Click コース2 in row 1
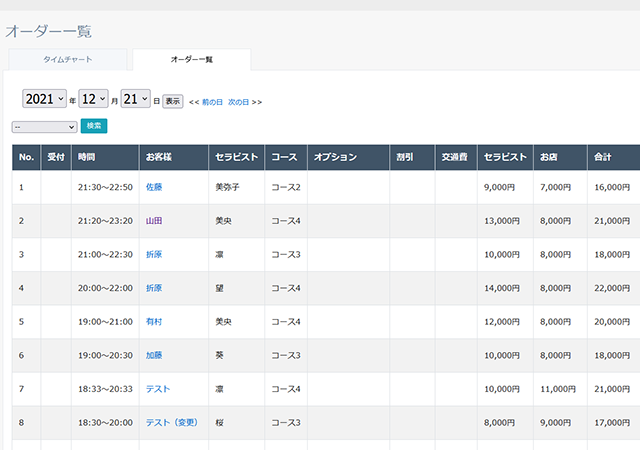 coord(286,187)
